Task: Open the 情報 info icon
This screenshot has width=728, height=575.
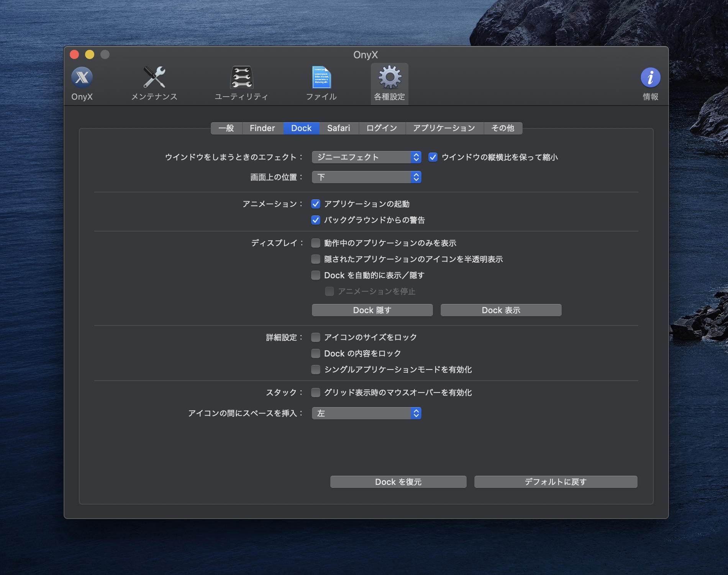Action: click(650, 84)
